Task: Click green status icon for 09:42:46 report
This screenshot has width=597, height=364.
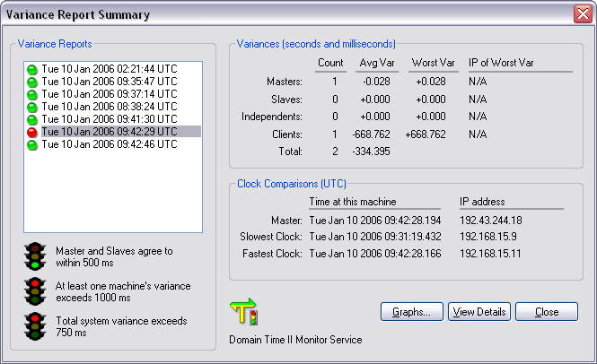Action: pyautogui.click(x=32, y=145)
